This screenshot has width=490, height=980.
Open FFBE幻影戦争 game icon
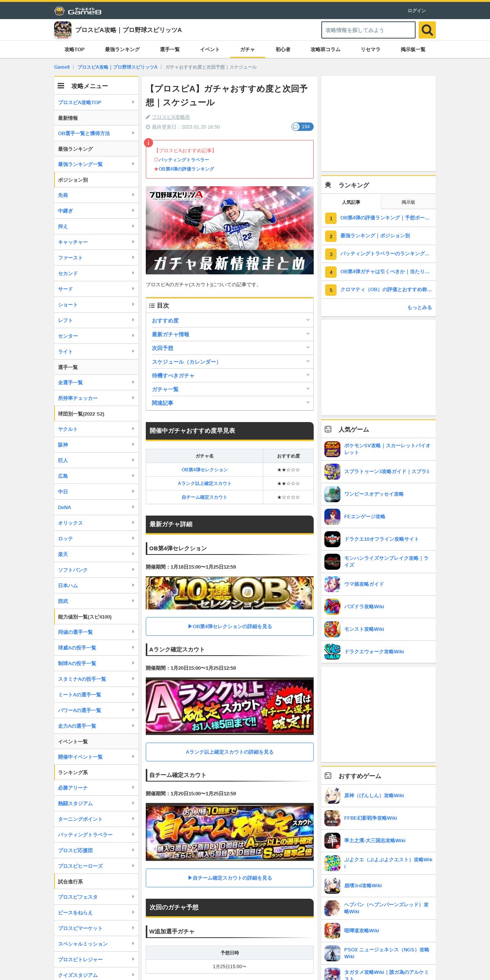332,818
